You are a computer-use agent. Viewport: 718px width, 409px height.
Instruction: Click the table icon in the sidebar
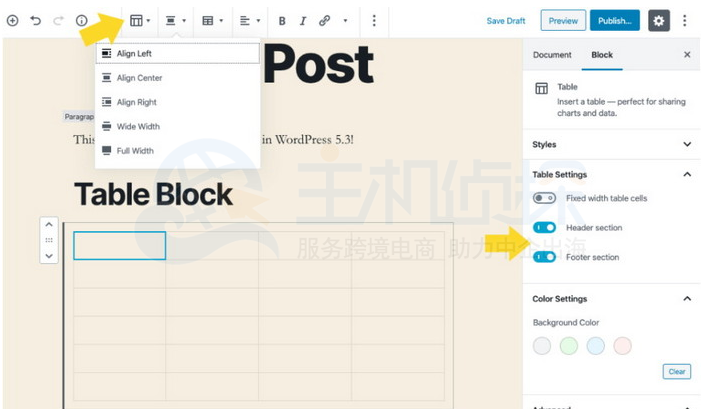coord(541,88)
